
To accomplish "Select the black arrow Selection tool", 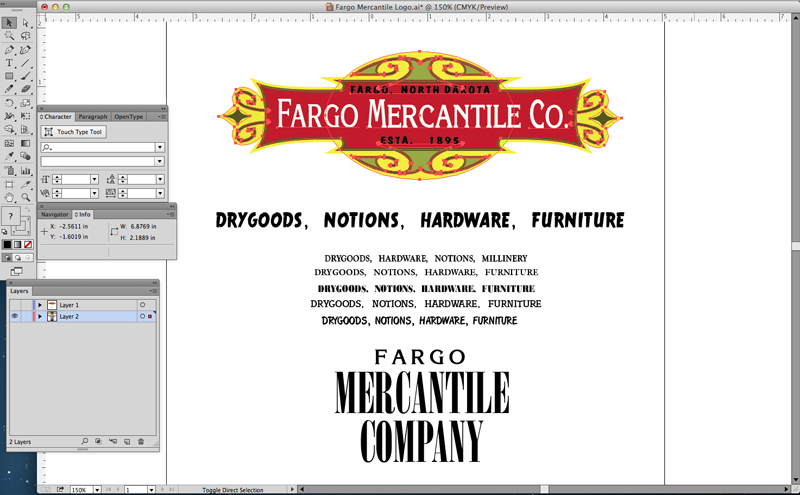I will coord(9,23).
